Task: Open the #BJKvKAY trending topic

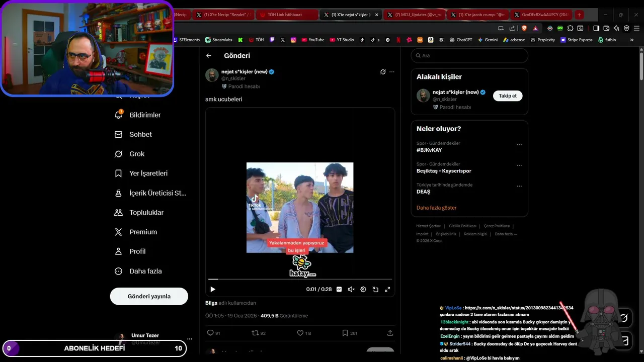Action: coord(429,150)
